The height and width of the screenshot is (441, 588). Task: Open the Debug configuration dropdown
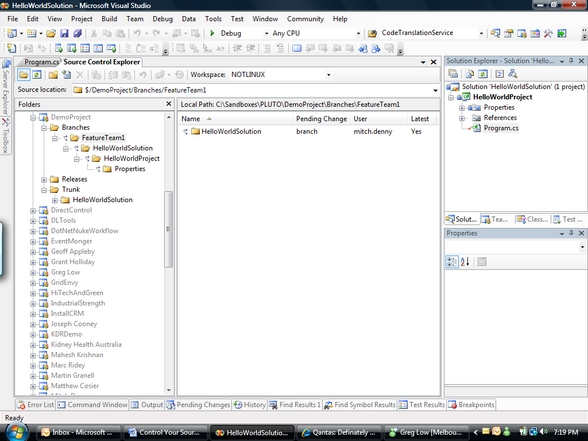(267, 33)
